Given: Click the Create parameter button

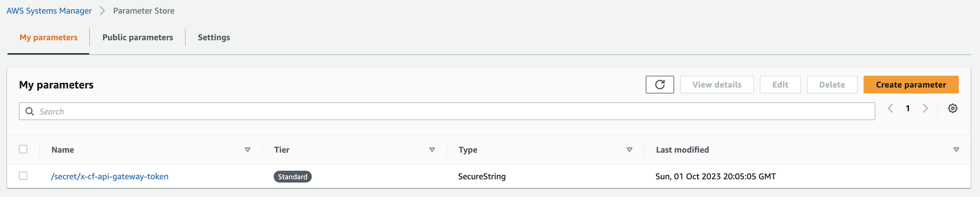Looking at the screenshot, I should (911, 85).
